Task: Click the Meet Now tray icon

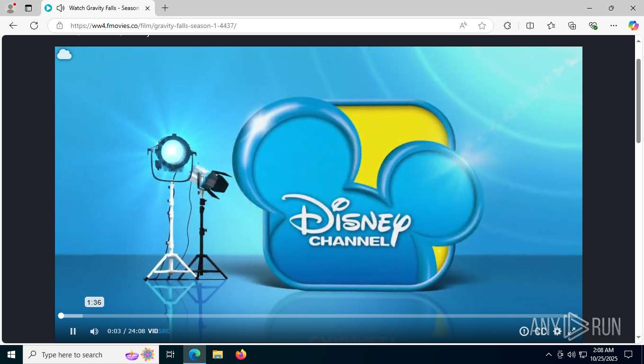Action: (560, 355)
